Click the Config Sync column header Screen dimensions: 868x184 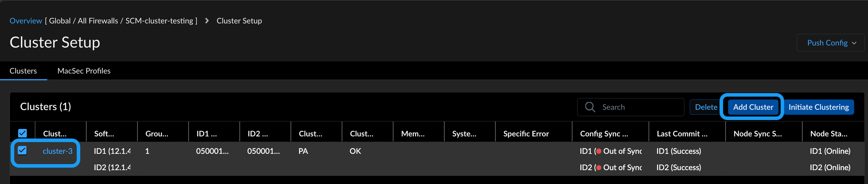604,134
